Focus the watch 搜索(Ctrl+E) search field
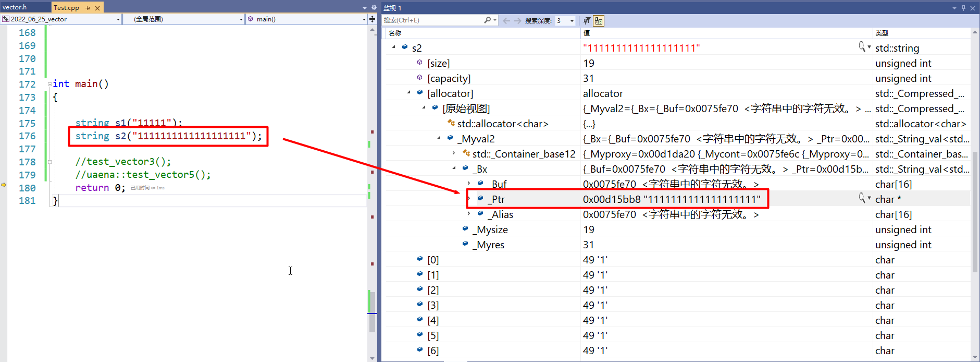This screenshot has height=362, width=980. [x=432, y=20]
